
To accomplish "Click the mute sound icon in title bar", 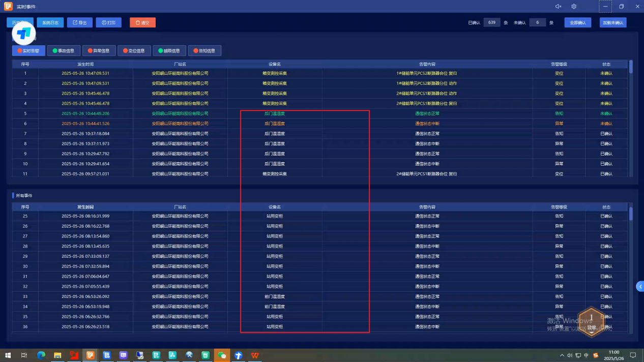I will tap(558, 7).
